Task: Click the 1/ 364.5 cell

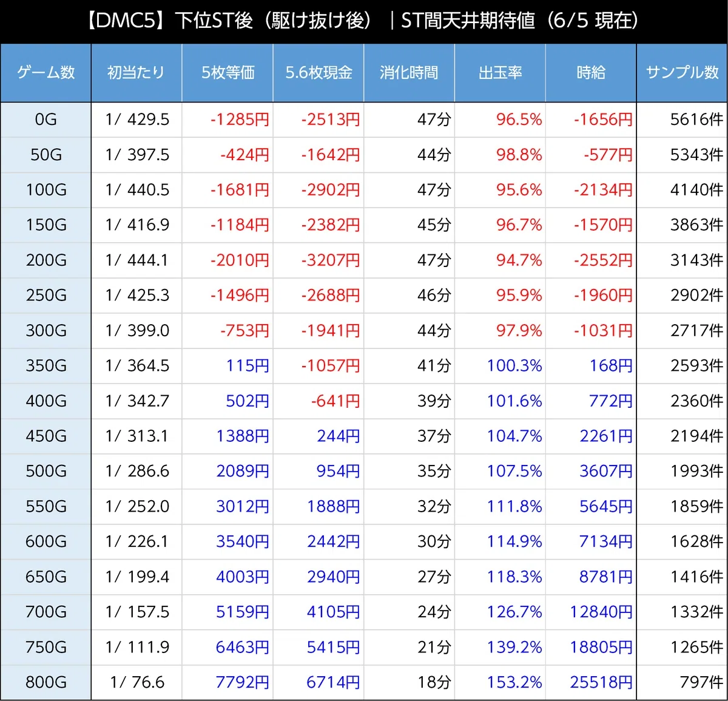Action: tap(137, 366)
